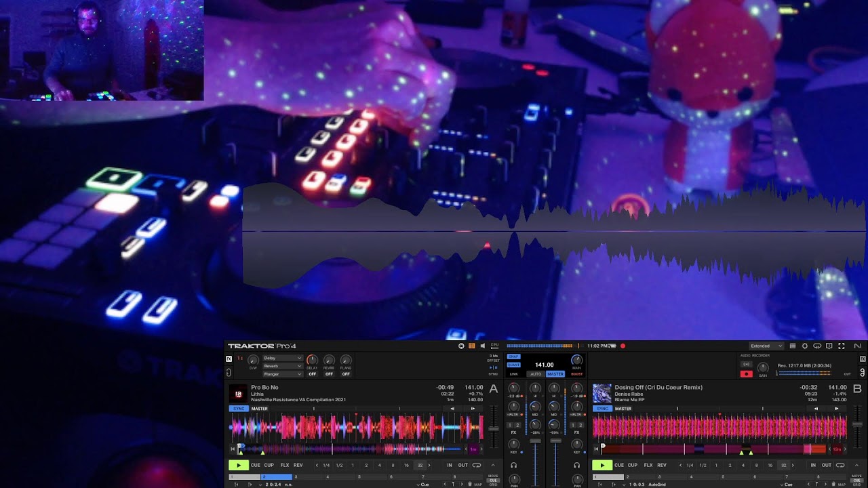Toggle the browser-only layout icon
868x488 pixels.
pyautogui.click(x=793, y=346)
